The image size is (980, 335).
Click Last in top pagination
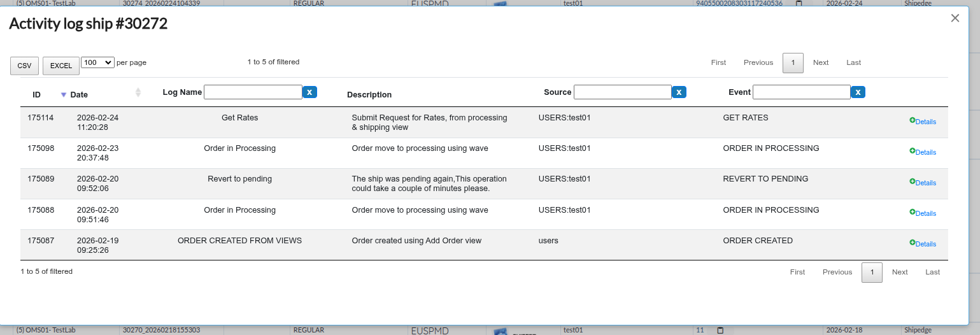(854, 62)
